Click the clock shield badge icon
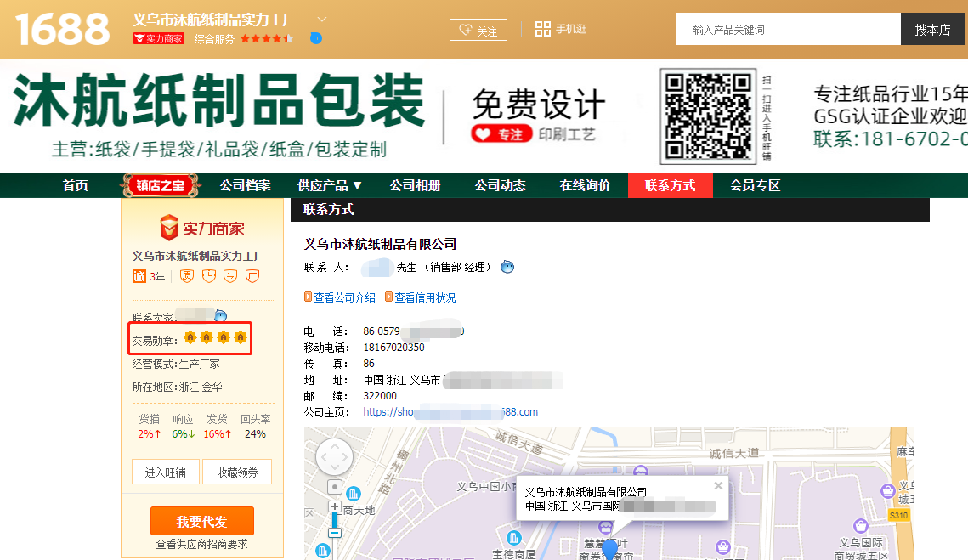The image size is (968, 560). [209, 276]
